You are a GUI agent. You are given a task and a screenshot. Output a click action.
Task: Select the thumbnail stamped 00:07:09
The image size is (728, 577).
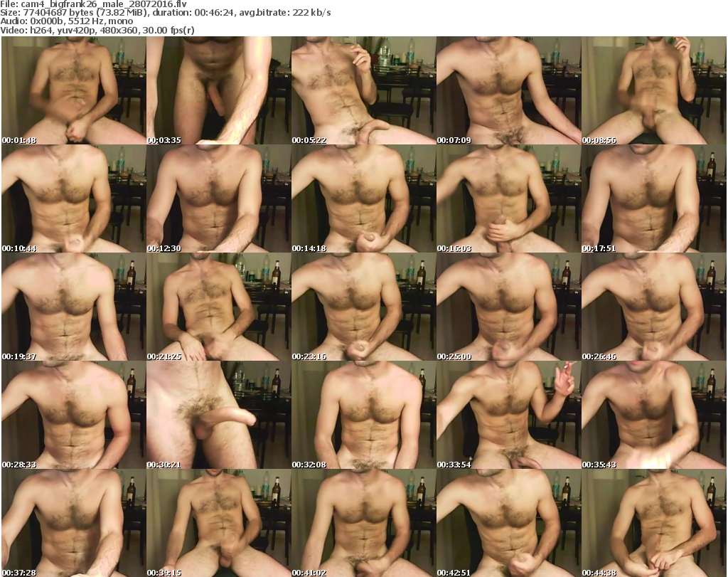point(508,90)
